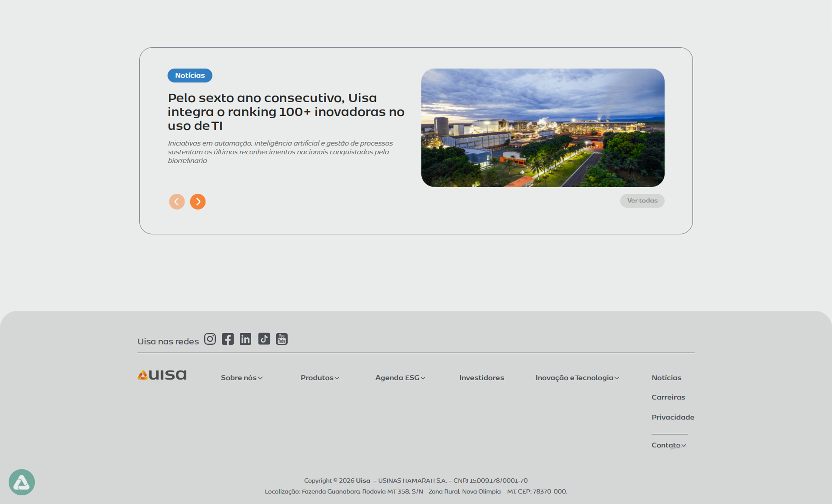The width and height of the screenshot is (832, 504).
Task: Expand the Produtos footer menu
Action: click(320, 378)
